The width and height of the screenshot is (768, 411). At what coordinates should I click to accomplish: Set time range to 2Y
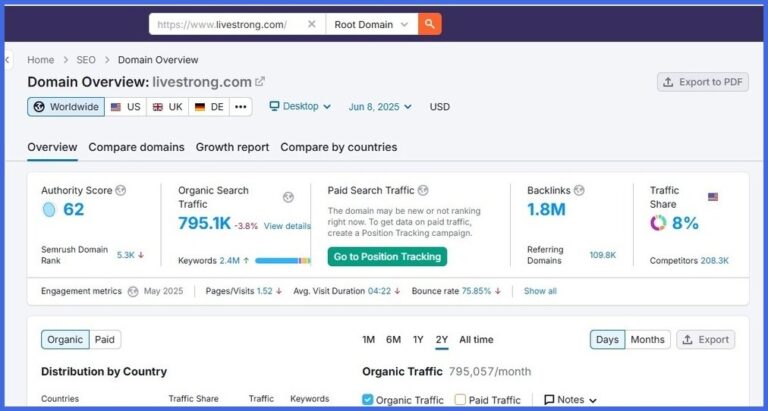click(442, 339)
